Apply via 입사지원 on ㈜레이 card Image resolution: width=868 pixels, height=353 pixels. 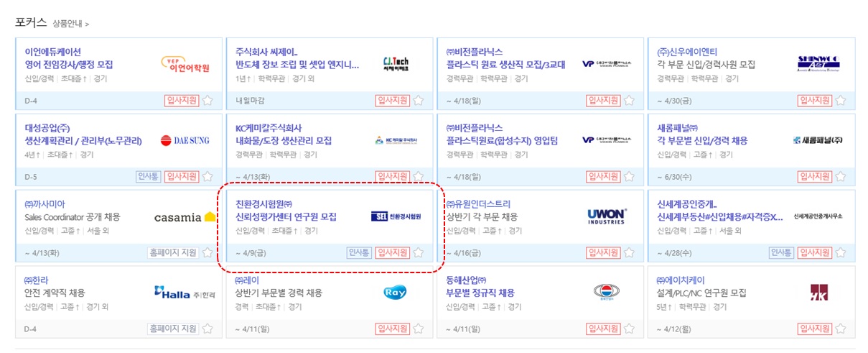coord(392,329)
